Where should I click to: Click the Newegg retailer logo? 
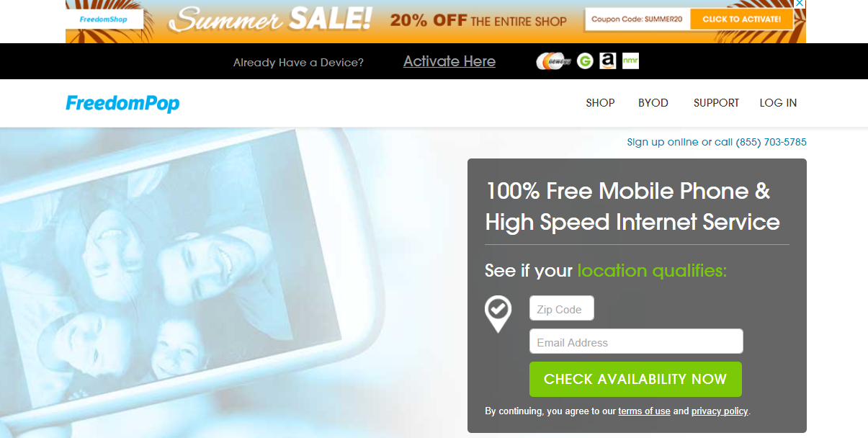553,61
